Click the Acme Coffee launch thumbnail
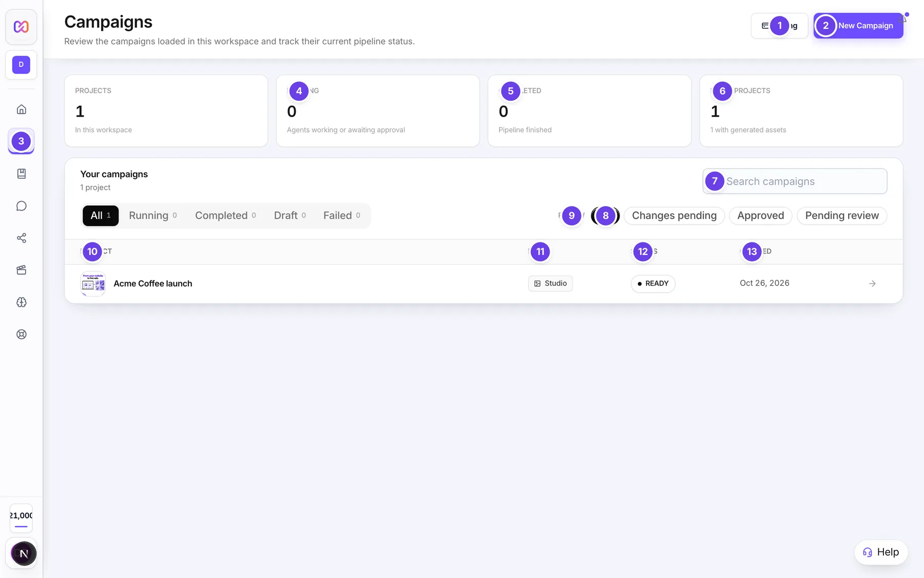This screenshot has height=578, width=924. (93, 284)
